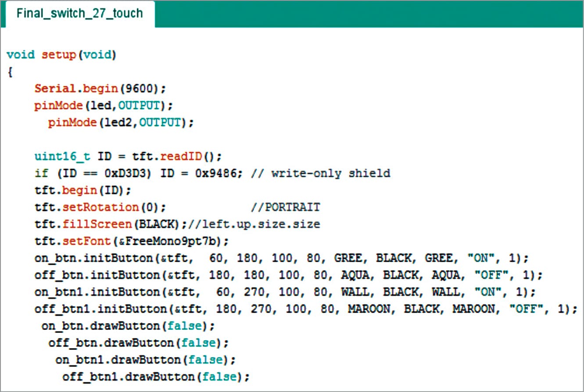Click the tft.setRotation(0) call
The image size is (584, 392).
(100, 207)
